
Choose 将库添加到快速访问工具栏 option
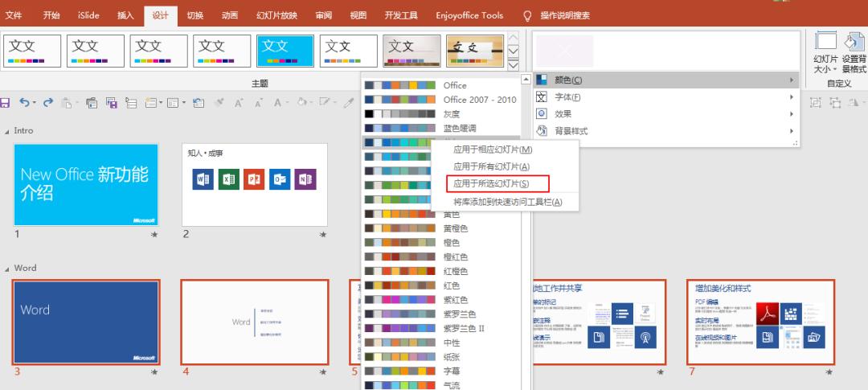tap(504, 202)
